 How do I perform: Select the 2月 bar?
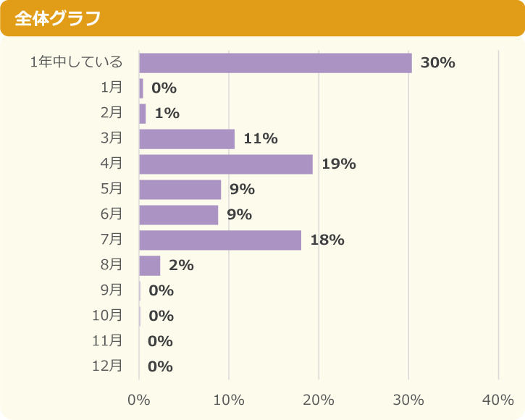tap(143, 114)
